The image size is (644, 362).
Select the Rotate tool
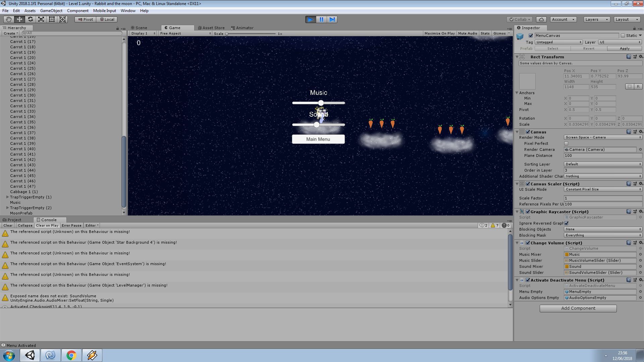click(x=30, y=19)
